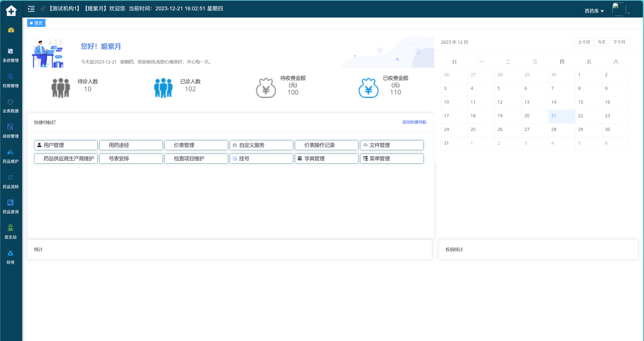Open the 用户管理 shortcut

[x=66, y=145]
